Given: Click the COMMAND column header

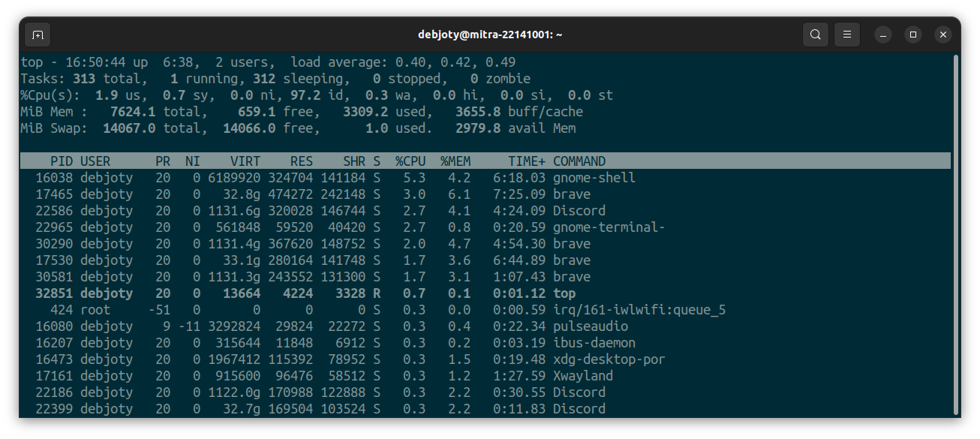Looking at the screenshot, I should tap(579, 161).
